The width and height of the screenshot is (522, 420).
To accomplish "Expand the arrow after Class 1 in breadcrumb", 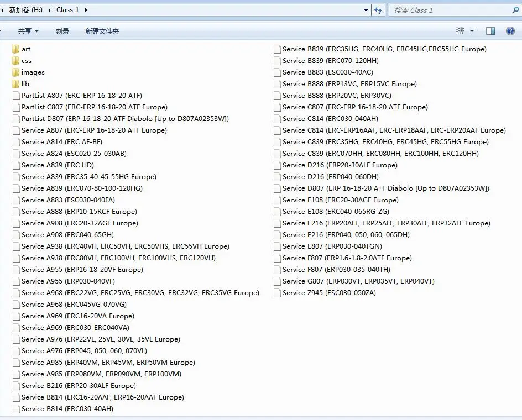I will (x=86, y=10).
